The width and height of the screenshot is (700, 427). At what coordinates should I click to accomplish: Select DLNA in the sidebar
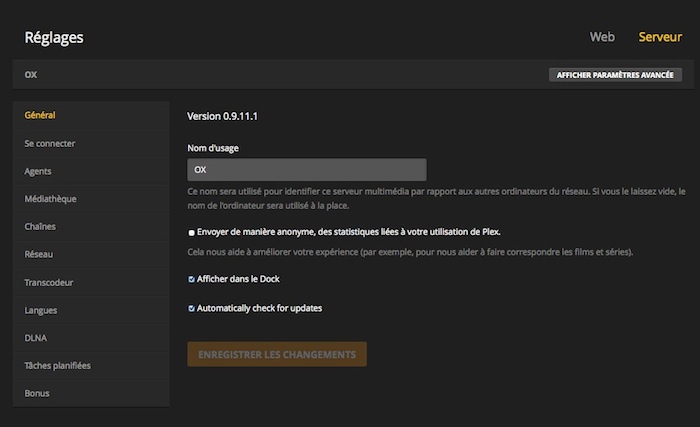[x=36, y=338]
